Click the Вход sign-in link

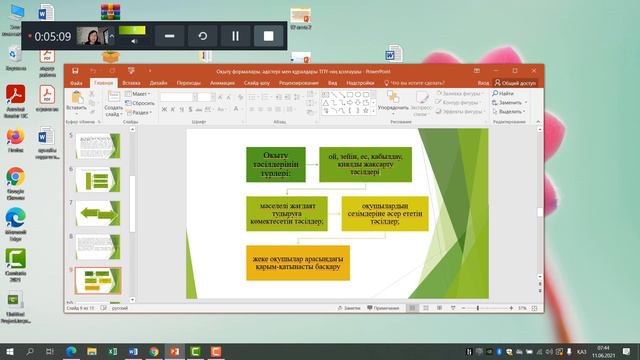click(483, 83)
